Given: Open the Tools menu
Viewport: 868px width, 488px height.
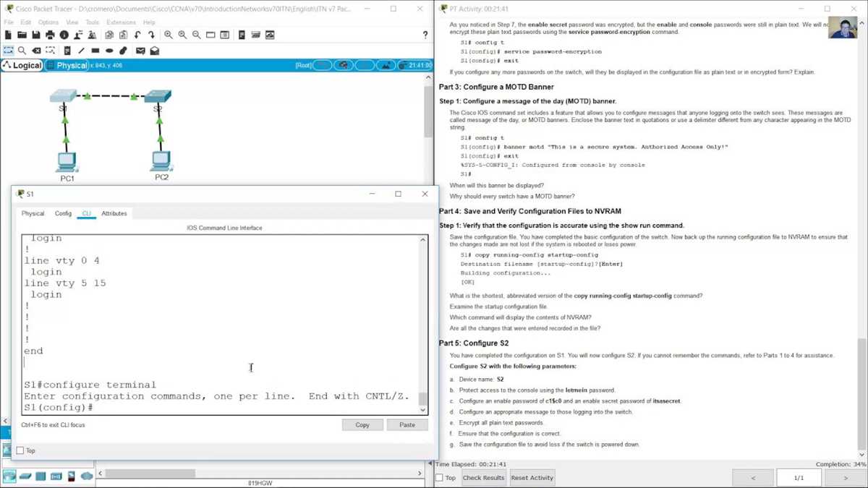Looking at the screenshot, I should 92,22.
